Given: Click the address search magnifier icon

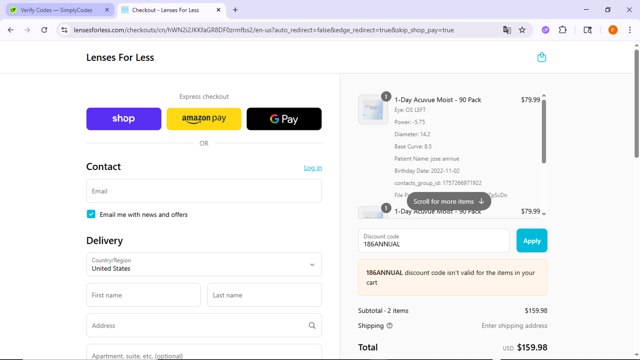Looking at the screenshot, I should coord(312,325).
